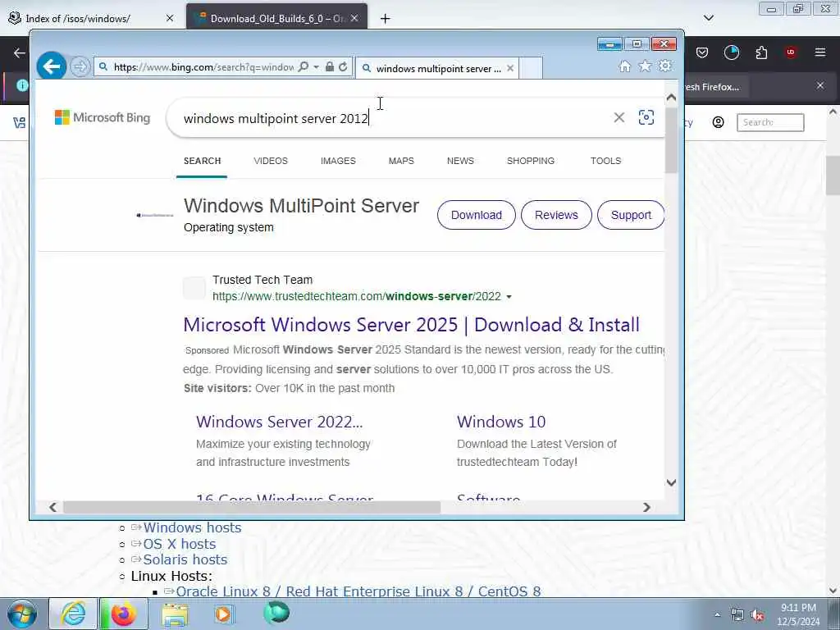
Task: Open IE Tools gear icon
Action: pos(665,66)
